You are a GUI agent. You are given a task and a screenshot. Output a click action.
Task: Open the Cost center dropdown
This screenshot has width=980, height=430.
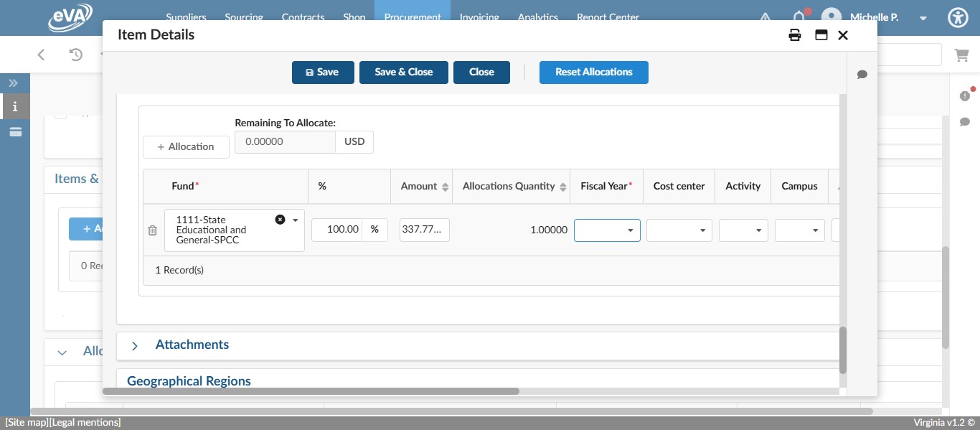679,230
